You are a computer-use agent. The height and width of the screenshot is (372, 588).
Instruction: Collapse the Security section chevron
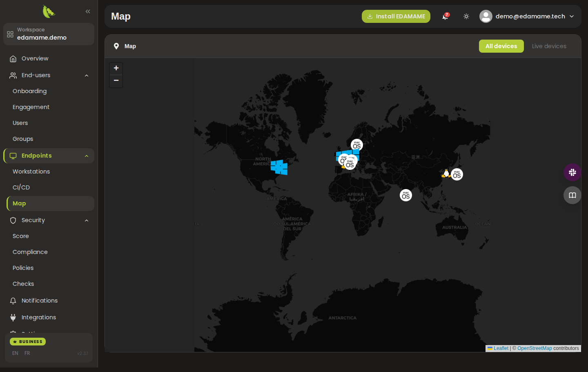pos(87,221)
